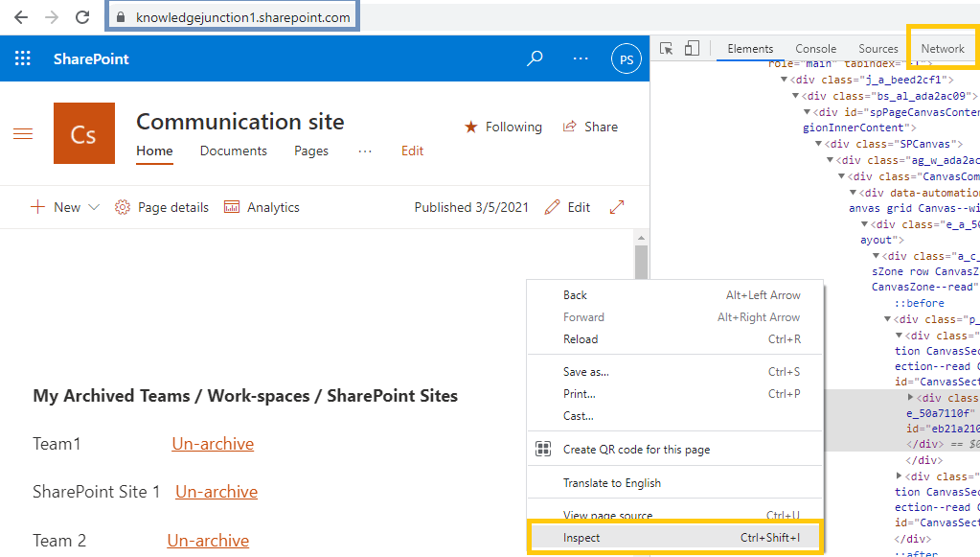
Task: Select Translate to English
Action: point(675,483)
